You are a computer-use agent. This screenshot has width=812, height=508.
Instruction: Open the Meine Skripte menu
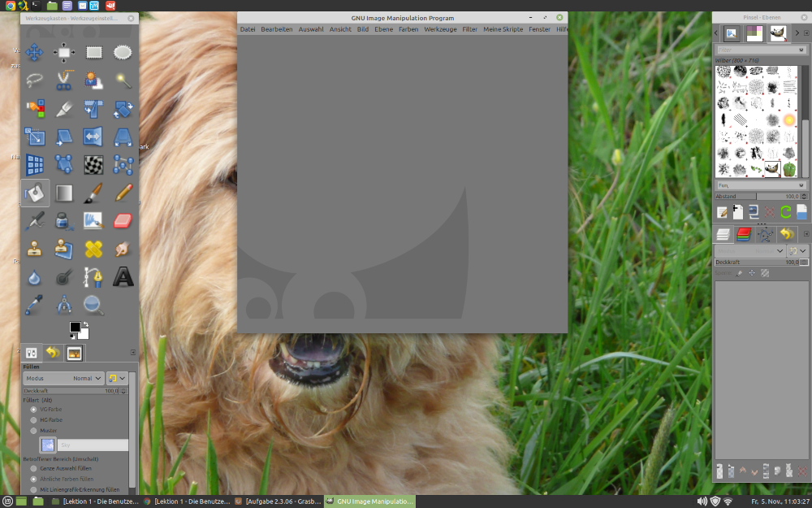(503, 29)
